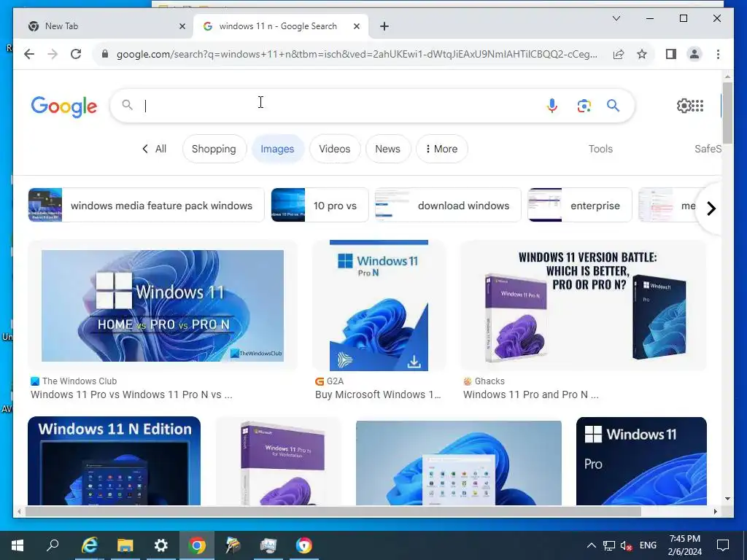The width and height of the screenshot is (747, 560).
Task: Submit search with blue magnifier button
Action: tap(613, 105)
